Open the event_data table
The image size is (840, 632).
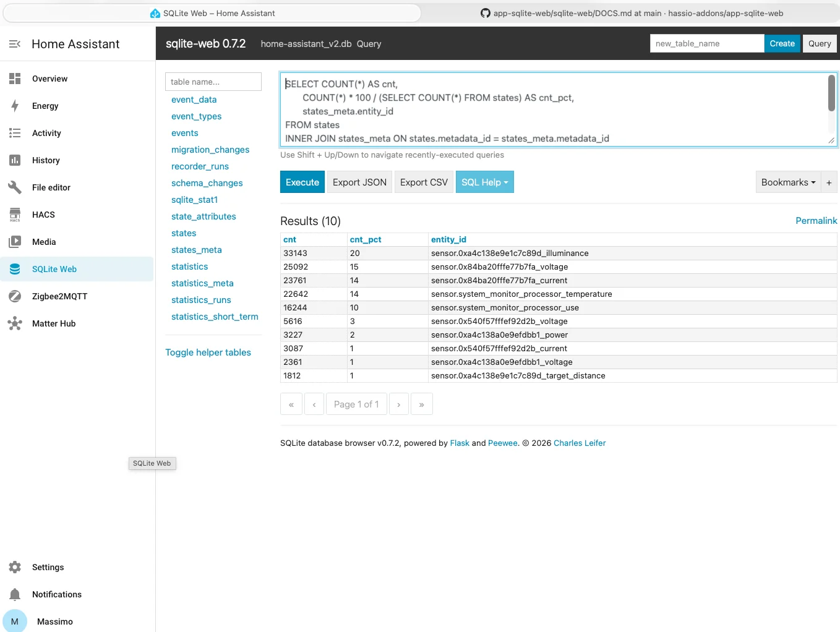click(194, 100)
